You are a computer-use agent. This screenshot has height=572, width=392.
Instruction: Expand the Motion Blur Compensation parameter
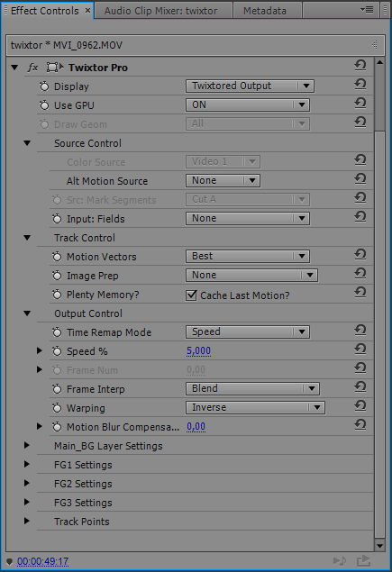pos(40,426)
